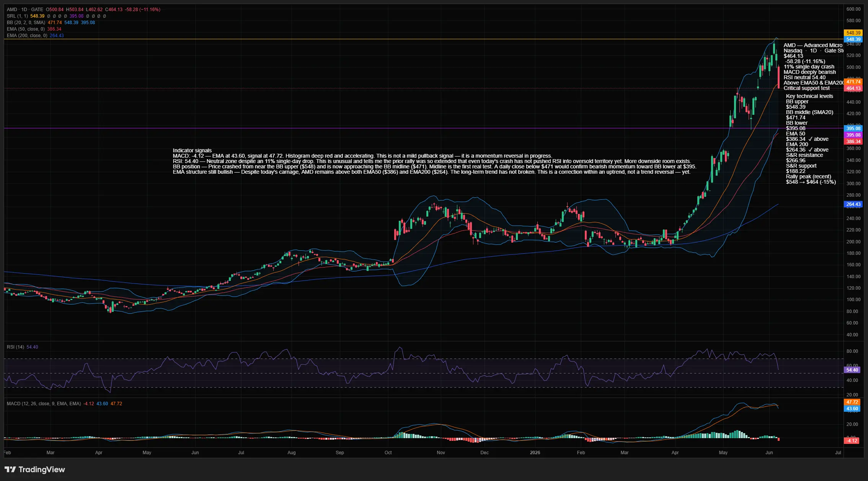
Task: Click the -58.28 (−11.16%) change in the legend
Action: pyautogui.click(x=143, y=10)
